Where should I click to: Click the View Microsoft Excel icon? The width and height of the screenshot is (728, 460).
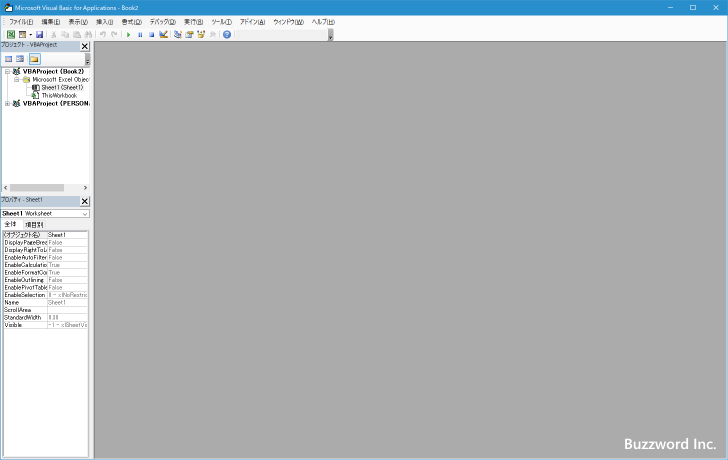tap(11, 34)
